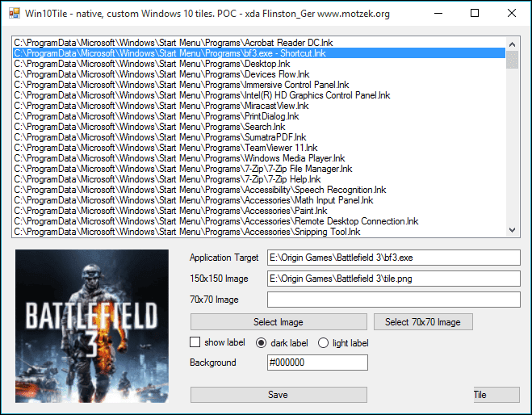Click the list scrollbar thumb
The height and width of the screenshot is (415, 532).
pyautogui.click(x=513, y=60)
